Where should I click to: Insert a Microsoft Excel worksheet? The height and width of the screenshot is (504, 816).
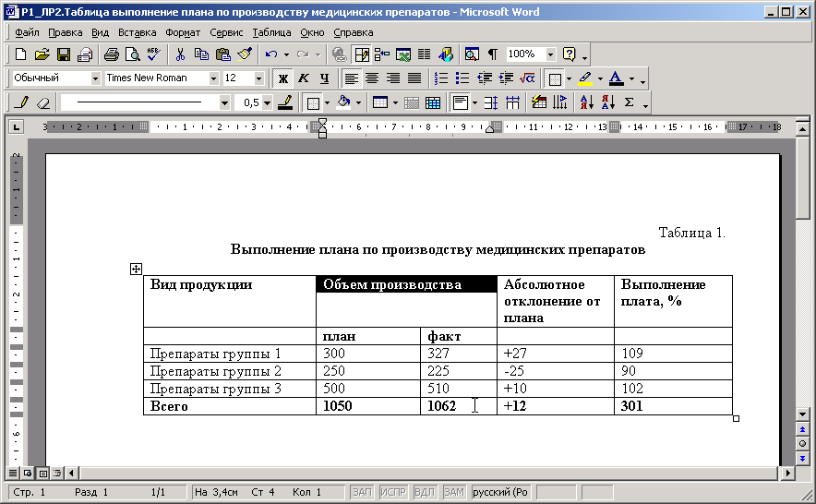(403, 54)
